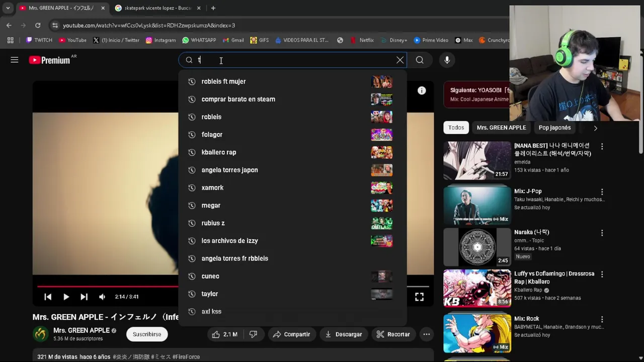Viewport: 644px width, 362px height.
Task: Choose the 'kballero rap' search suggestion
Action: 292,152
